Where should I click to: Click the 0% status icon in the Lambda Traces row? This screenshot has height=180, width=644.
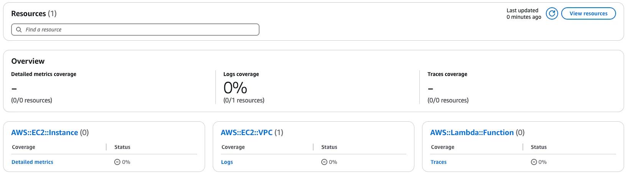point(534,162)
